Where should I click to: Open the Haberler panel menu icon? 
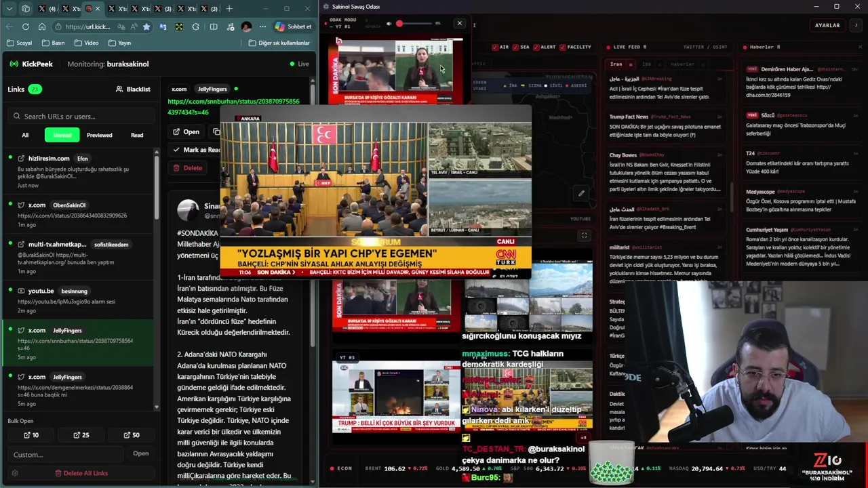(x=778, y=47)
